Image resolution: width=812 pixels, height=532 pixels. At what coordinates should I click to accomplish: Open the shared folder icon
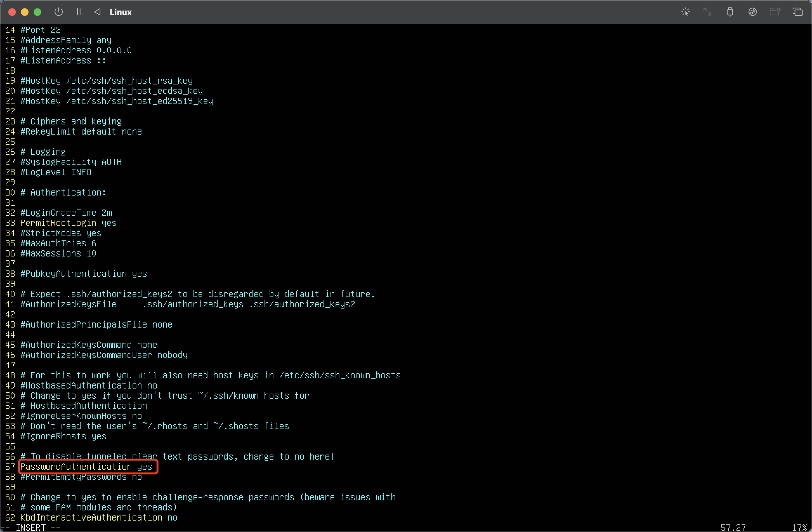(x=775, y=12)
